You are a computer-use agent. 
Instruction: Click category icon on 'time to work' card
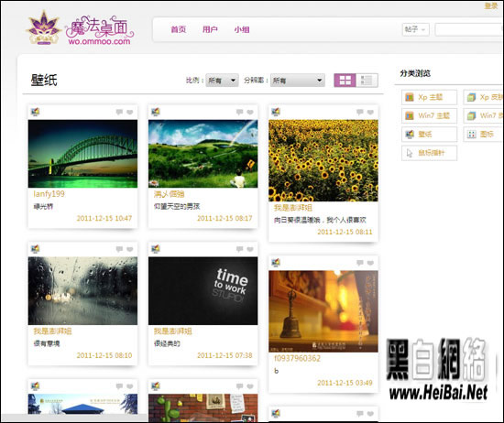click(x=156, y=249)
